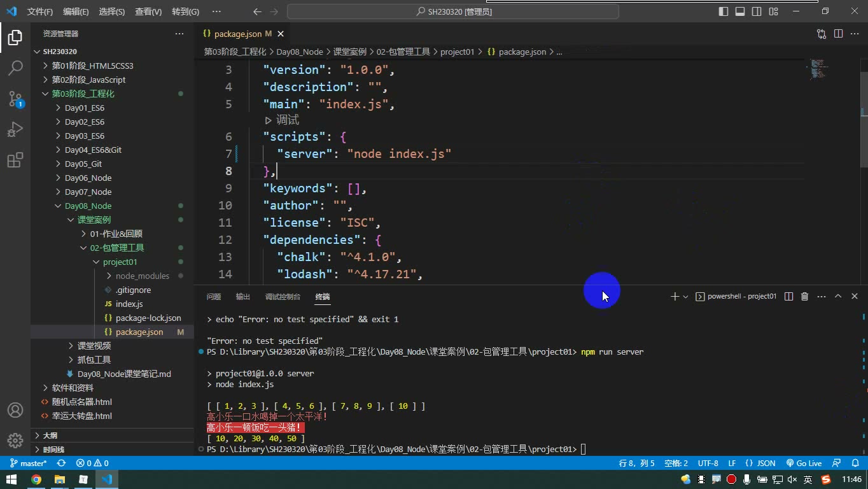
Task: Open Source Control view with badge
Action: pyautogui.click(x=15, y=99)
